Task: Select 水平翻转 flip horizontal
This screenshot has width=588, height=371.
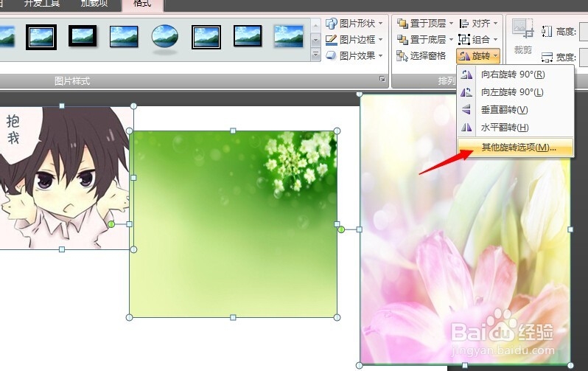Action: pyautogui.click(x=515, y=128)
